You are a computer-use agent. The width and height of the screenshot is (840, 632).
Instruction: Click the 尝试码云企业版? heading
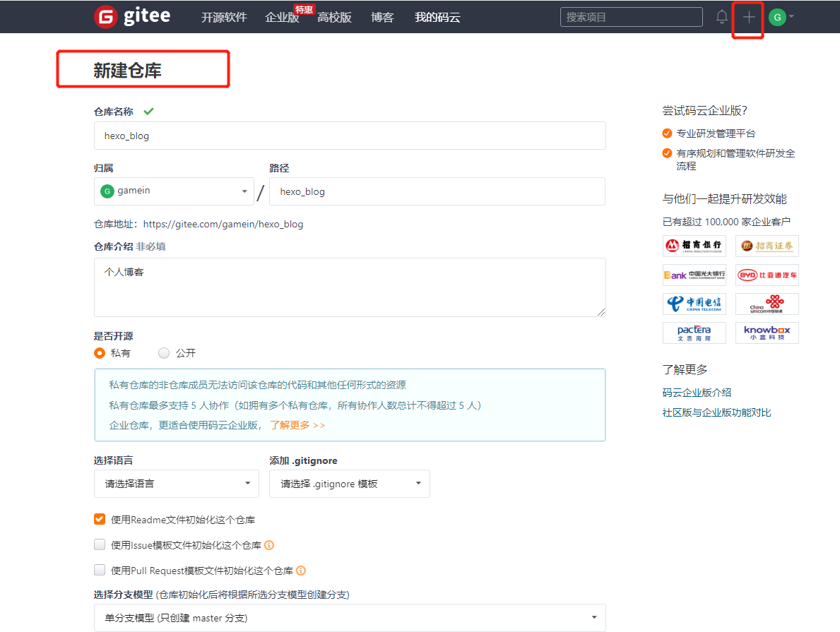pos(704,110)
